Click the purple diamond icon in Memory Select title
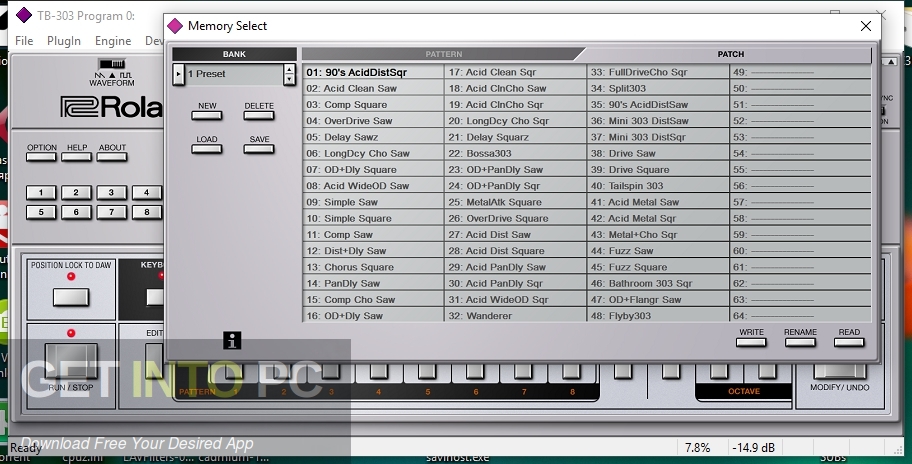The height and width of the screenshot is (464, 912). [x=175, y=26]
